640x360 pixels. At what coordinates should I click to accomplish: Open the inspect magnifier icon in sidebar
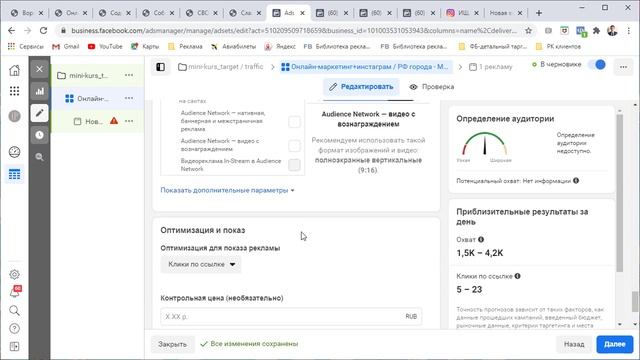pyautogui.click(x=40, y=157)
